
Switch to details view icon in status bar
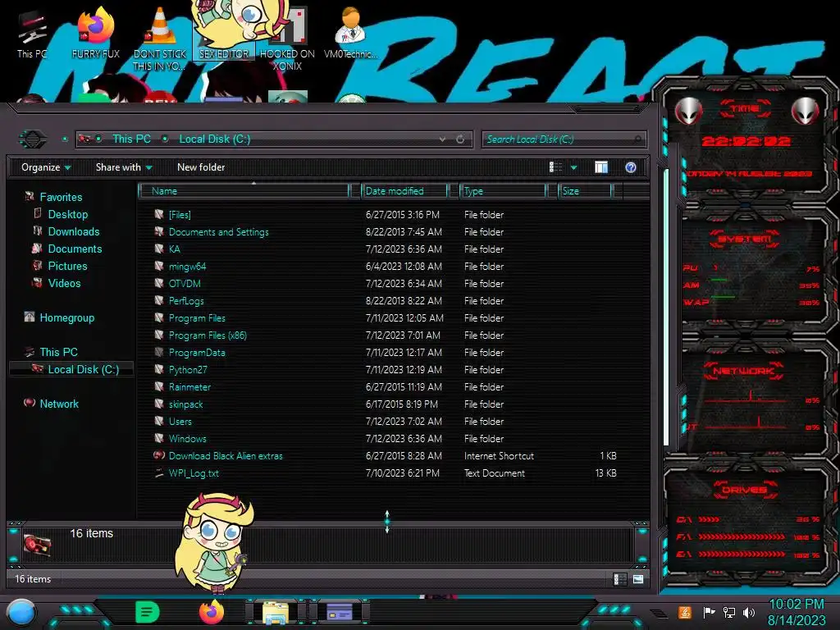point(620,579)
